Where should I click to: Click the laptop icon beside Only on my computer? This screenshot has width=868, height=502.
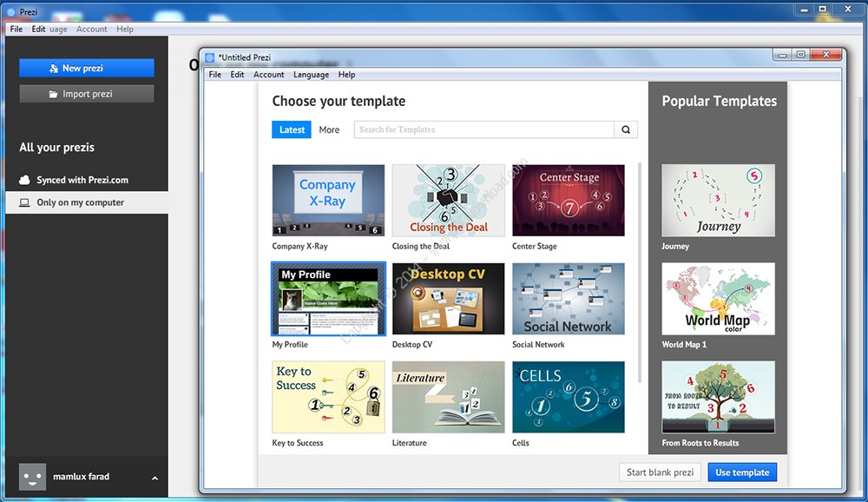[x=24, y=202]
